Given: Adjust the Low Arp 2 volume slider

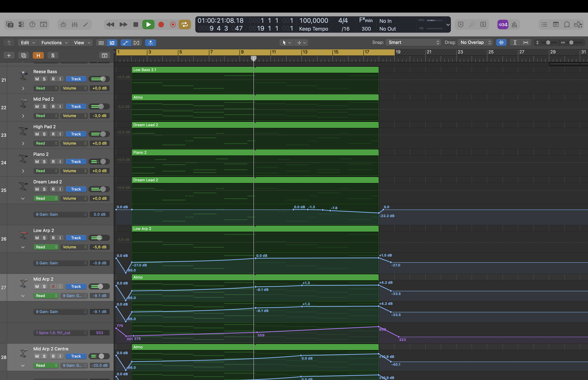Looking at the screenshot, I should (99, 238).
